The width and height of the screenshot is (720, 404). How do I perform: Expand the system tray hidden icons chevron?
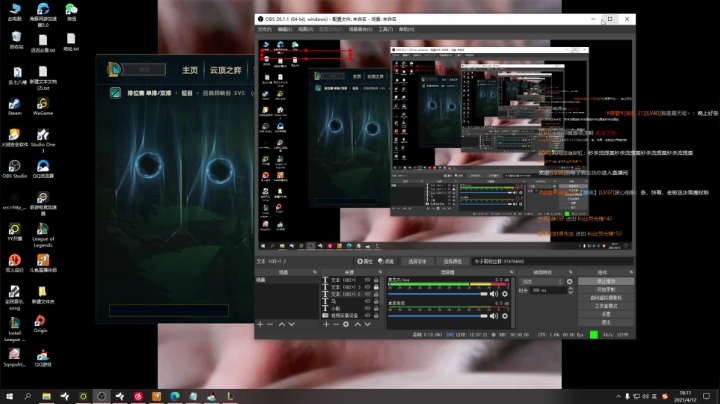619,396
